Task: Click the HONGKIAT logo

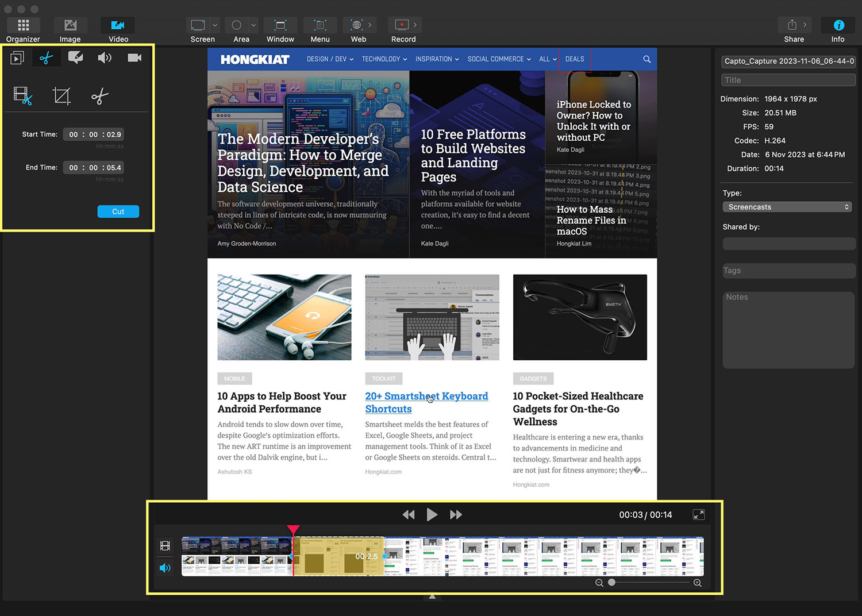Action: (255, 60)
